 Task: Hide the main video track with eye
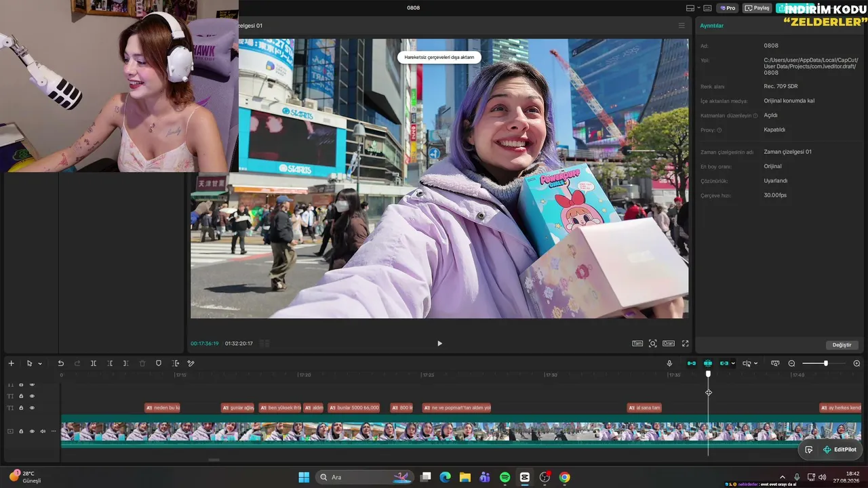click(x=32, y=431)
